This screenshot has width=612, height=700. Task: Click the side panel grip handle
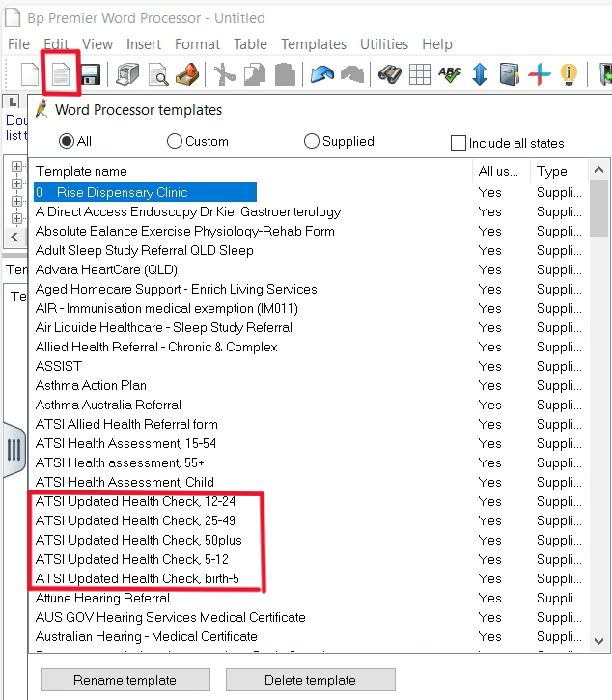point(14,450)
